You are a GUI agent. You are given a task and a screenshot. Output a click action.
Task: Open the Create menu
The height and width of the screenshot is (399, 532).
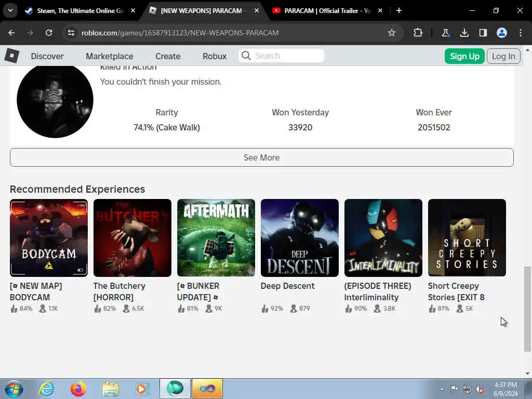coord(168,56)
